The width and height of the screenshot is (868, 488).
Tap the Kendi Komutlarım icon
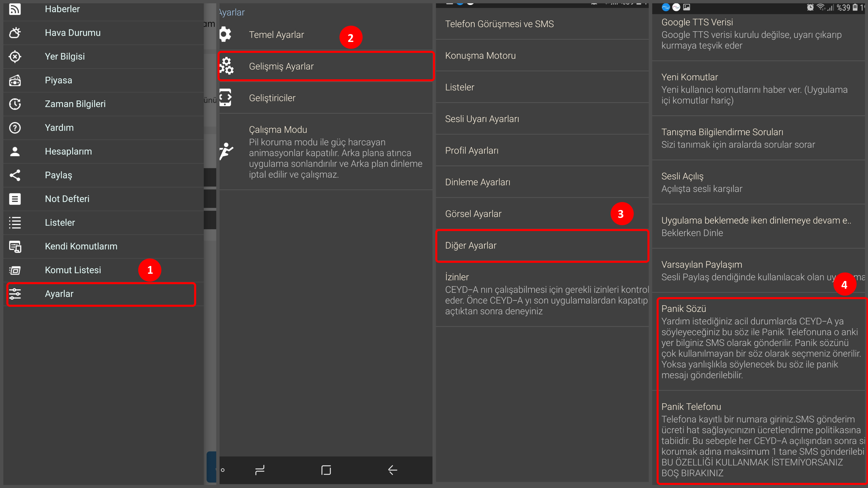15,246
